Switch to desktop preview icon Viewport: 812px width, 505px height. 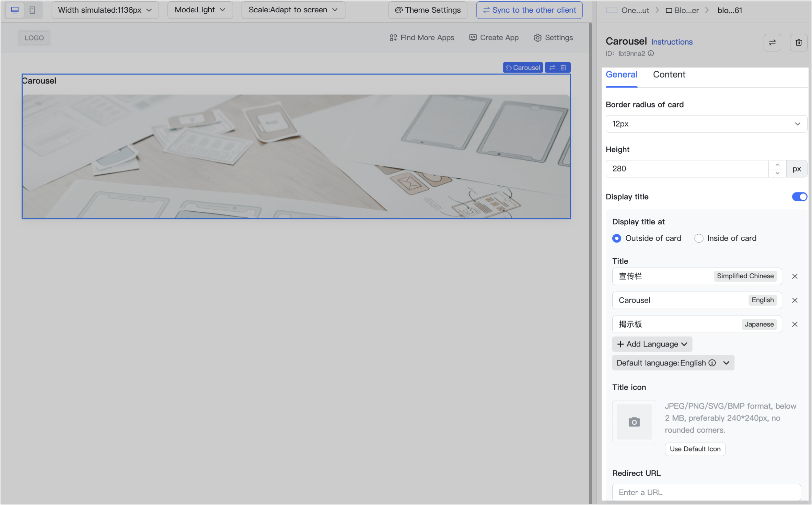pyautogui.click(x=15, y=10)
